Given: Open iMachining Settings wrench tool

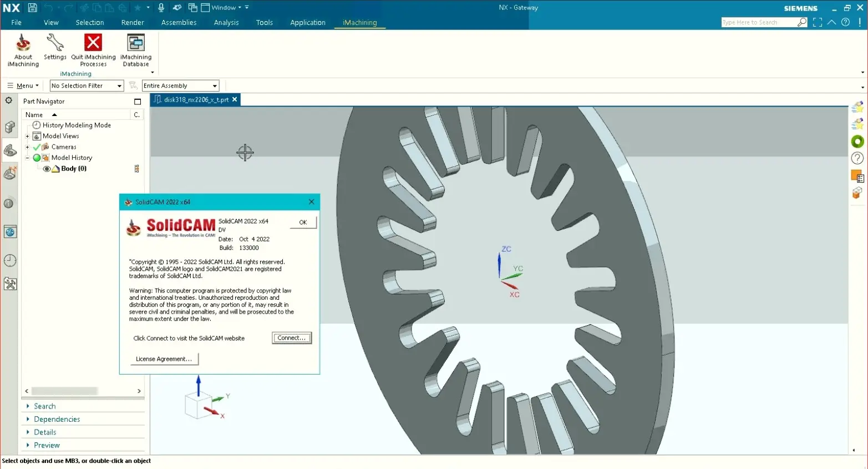Looking at the screenshot, I should pyautogui.click(x=55, y=47).
